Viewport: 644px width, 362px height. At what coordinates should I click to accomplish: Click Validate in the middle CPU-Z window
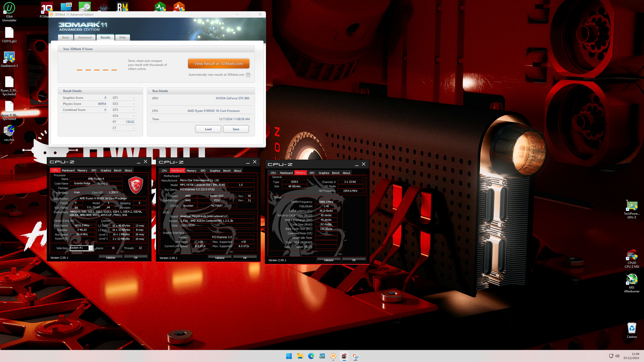pyautogui.click(x=220, y=258)
